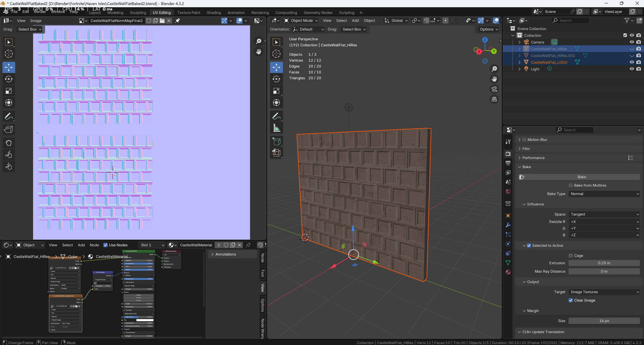Uncheck the Clear Image checkbox
The height and width of the screenshot is (345, 644).
pyautogui.click(x=570, y=300)
